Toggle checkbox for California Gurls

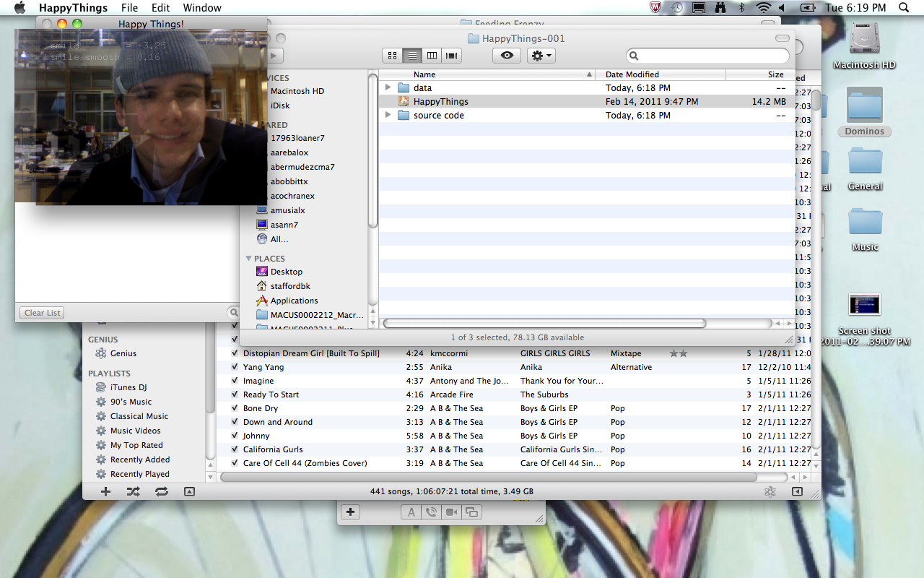[x=235, y=449]
